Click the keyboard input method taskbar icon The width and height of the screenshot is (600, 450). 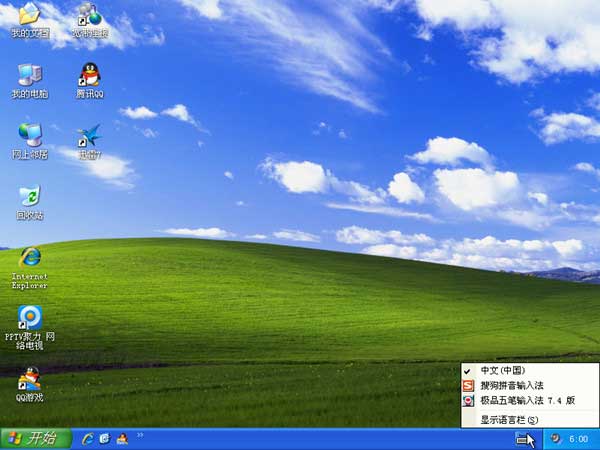coord(522,439)
